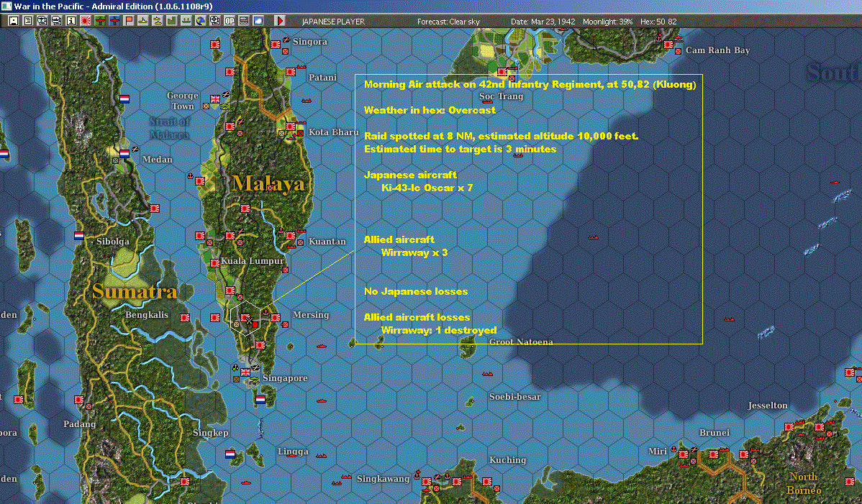Viewport: 862px width, 504px height.
Task: Click the globe toolbar icon
Action: [201, 21]
